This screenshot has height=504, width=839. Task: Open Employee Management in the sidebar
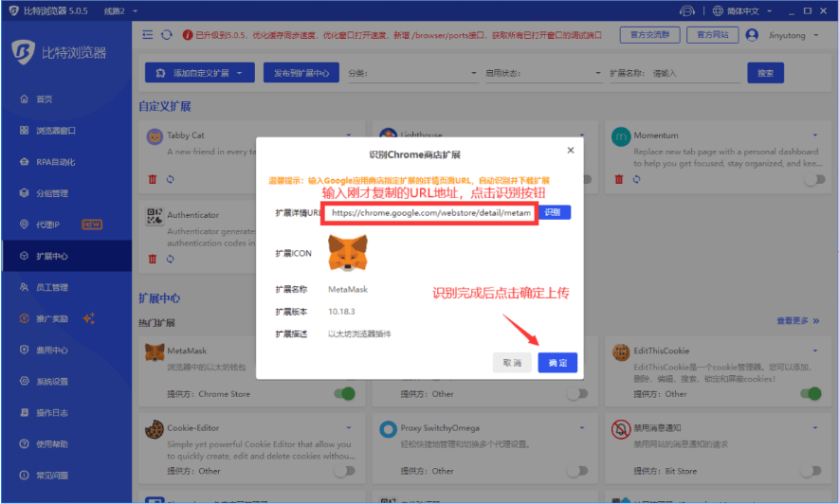click(x=66, y=287)
